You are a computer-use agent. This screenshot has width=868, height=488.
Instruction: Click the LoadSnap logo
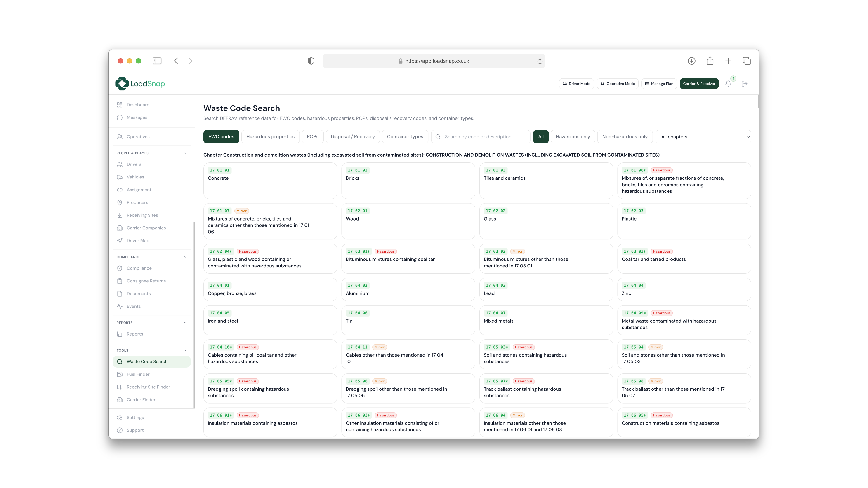pos(140,84)
